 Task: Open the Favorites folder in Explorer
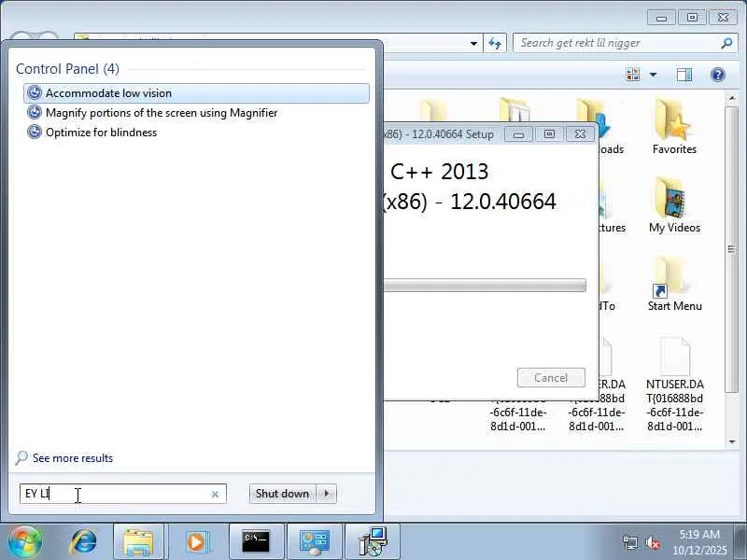(x=674, y=127)
